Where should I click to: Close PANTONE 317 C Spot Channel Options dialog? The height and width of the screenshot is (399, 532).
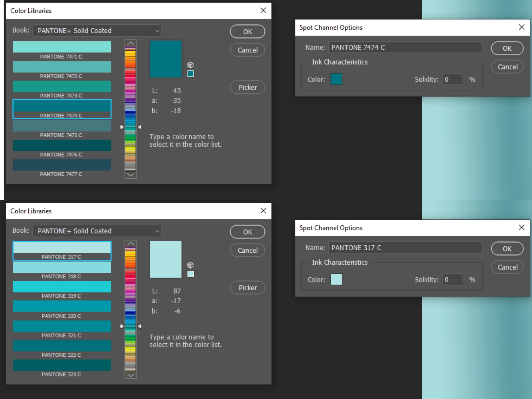pos(521,228)
